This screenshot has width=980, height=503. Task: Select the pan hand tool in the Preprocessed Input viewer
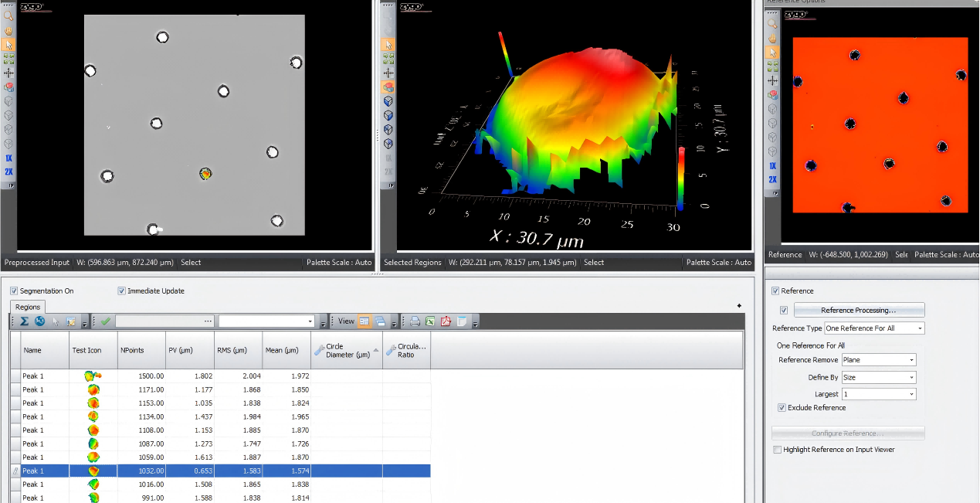coord(8,31)
